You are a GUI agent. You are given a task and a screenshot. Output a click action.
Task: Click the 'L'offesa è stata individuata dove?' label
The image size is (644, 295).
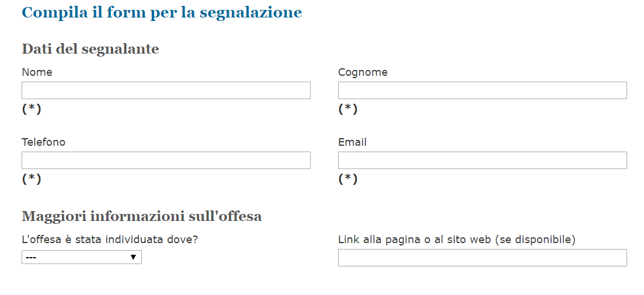coord(110,240)
